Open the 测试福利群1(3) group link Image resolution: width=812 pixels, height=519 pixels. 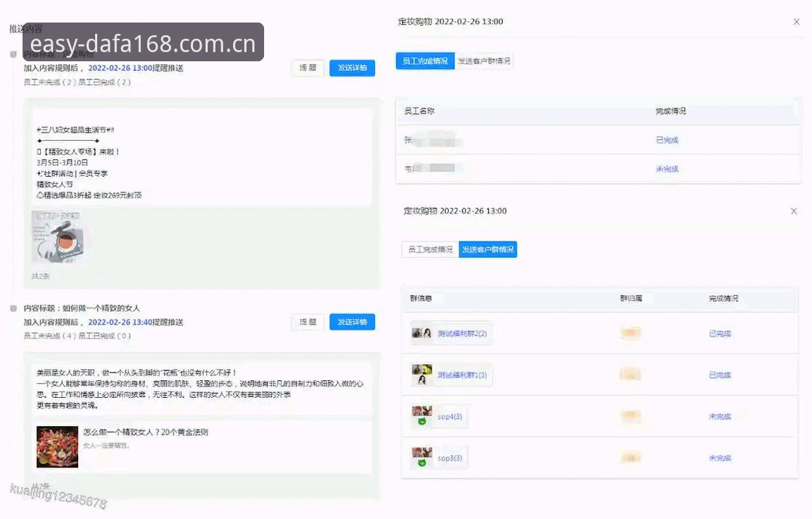[x=463, y=375]
